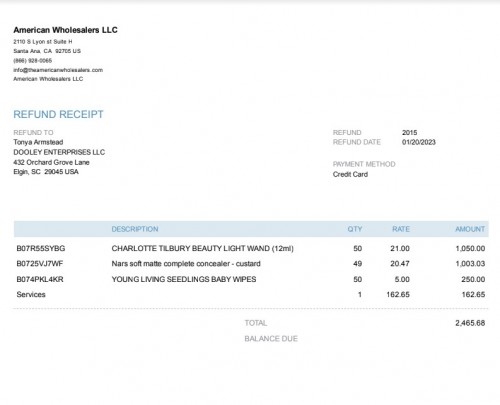This screenshot has width=500, height=405.
Task: Click the REFUND TO label
Action: pyautogui.click(x=33, y=132)
